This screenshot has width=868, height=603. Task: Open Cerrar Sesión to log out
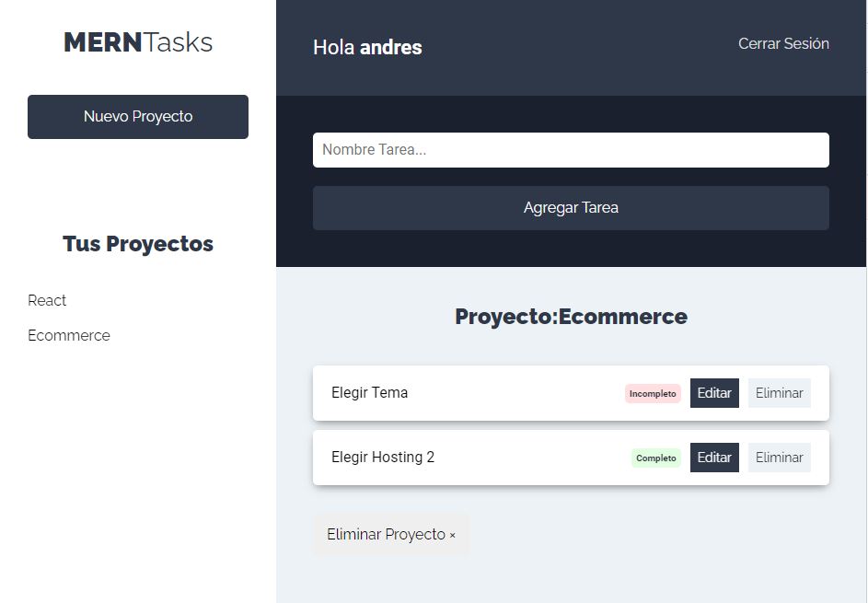click(783, 42)
